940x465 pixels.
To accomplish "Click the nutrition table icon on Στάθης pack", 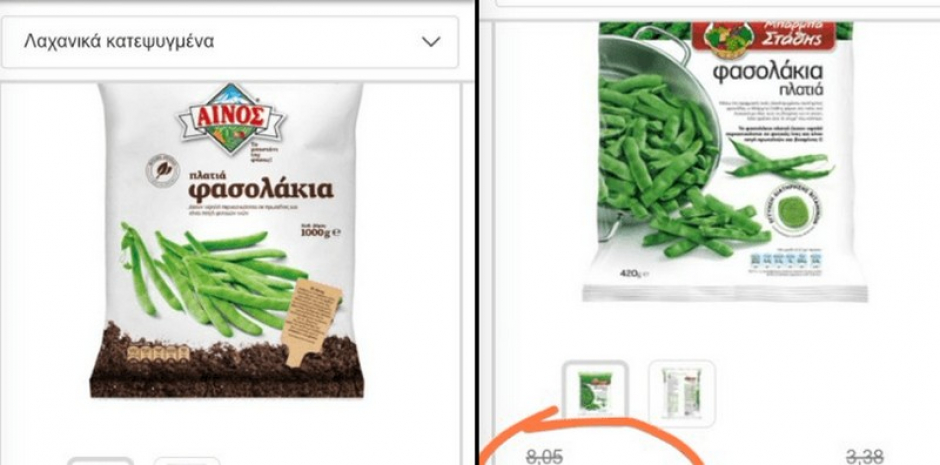I will tap(786, 261).
